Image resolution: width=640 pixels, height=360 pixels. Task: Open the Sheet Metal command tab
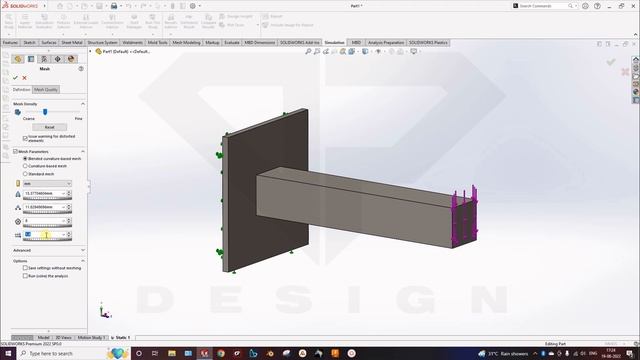coord(72,42)
